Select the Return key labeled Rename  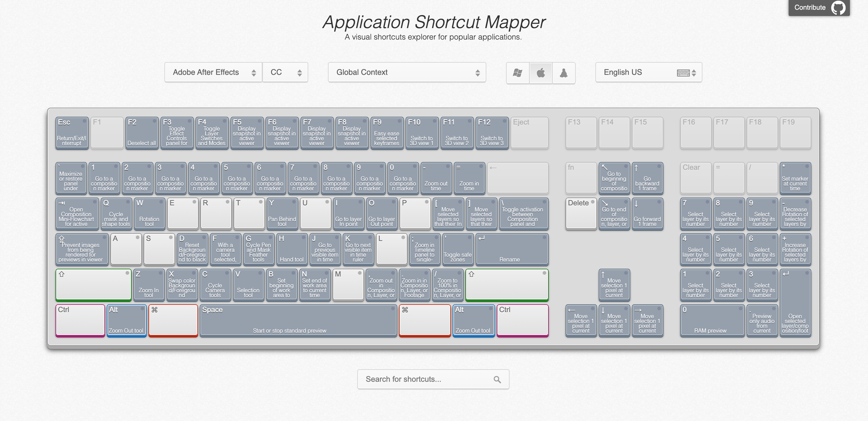[512, 249]
